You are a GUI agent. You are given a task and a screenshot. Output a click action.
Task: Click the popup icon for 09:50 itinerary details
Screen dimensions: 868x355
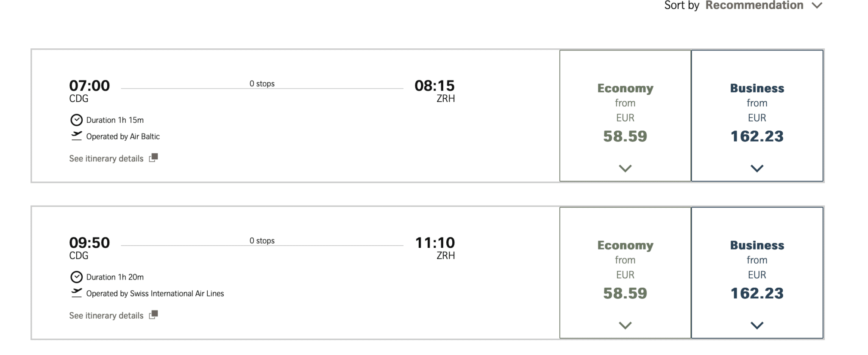tap(153, 315)
